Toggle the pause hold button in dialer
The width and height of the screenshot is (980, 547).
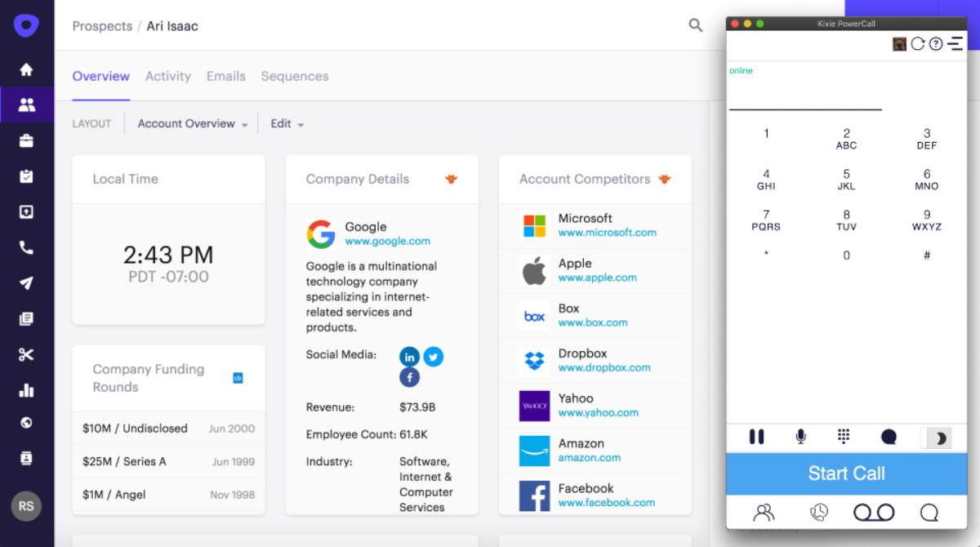click(x=756, y=438)
